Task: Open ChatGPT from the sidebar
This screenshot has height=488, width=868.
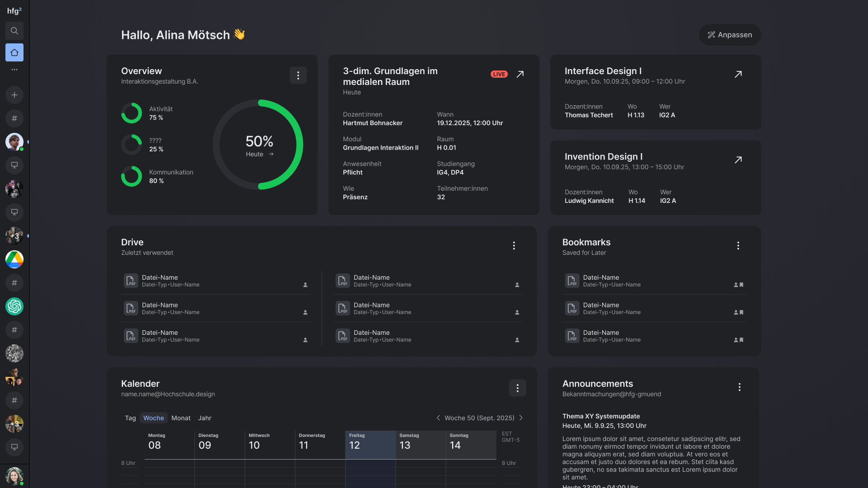Action: [x=14, y=306]
